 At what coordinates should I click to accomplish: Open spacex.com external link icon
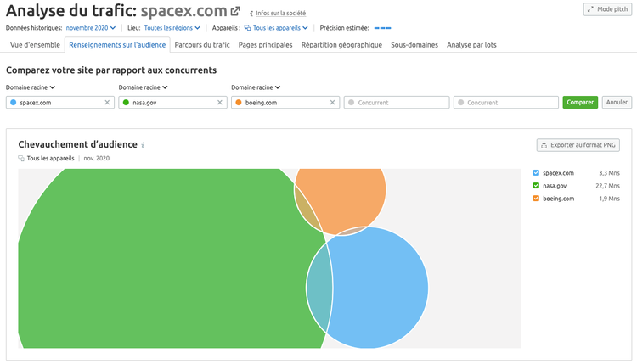pyautogui.click(x=235, y=11)
